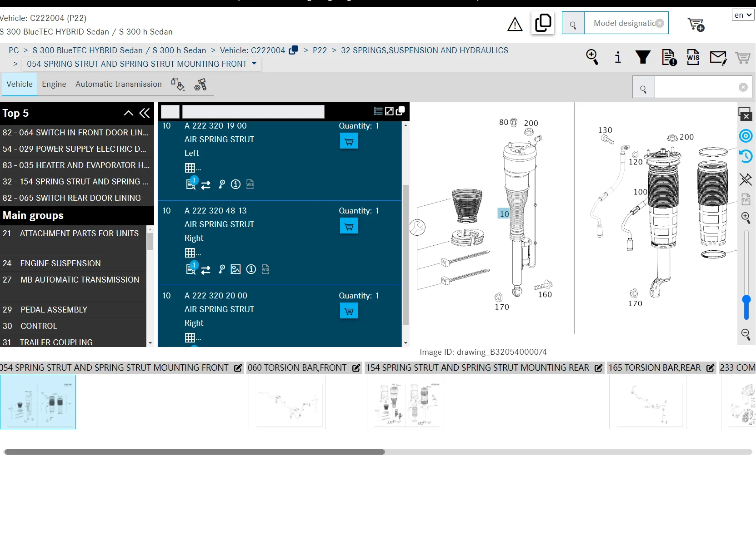Toggle the list view icon in parts panel
The width and height of the screenshot is (756, 551).
click(x=378, y=111)
